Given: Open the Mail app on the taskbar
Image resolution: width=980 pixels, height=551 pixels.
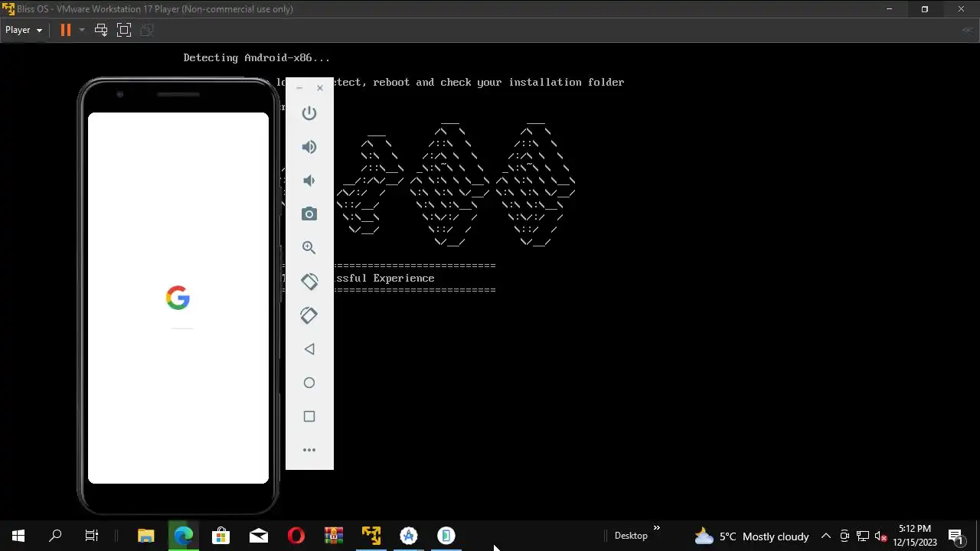Looking at the screenshot, I should click(259, 536).
